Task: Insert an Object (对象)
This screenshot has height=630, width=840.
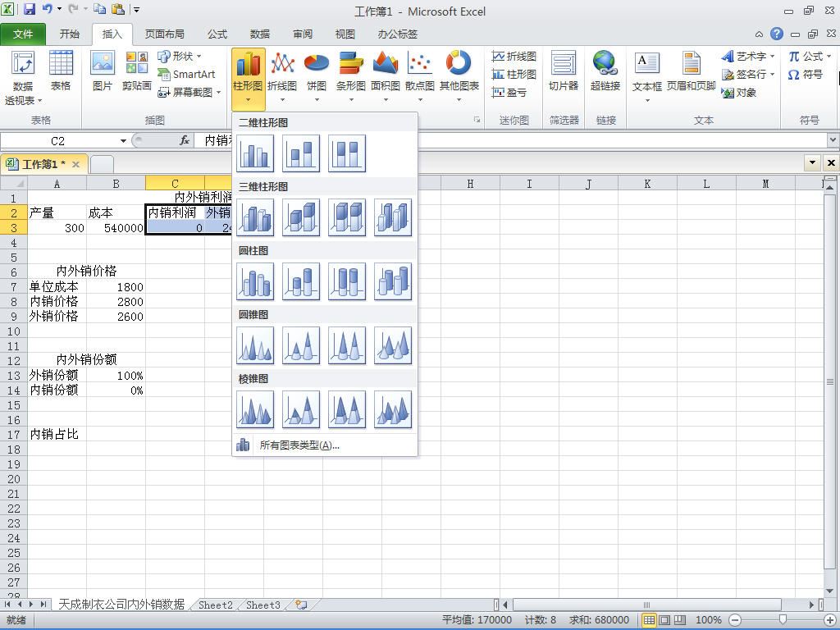Action: pyautogui.click(x=739, y=93)
